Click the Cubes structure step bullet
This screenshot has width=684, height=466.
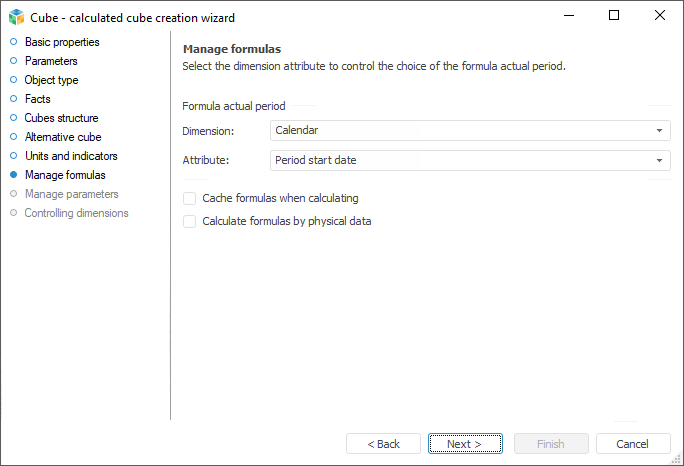point(13,118)
